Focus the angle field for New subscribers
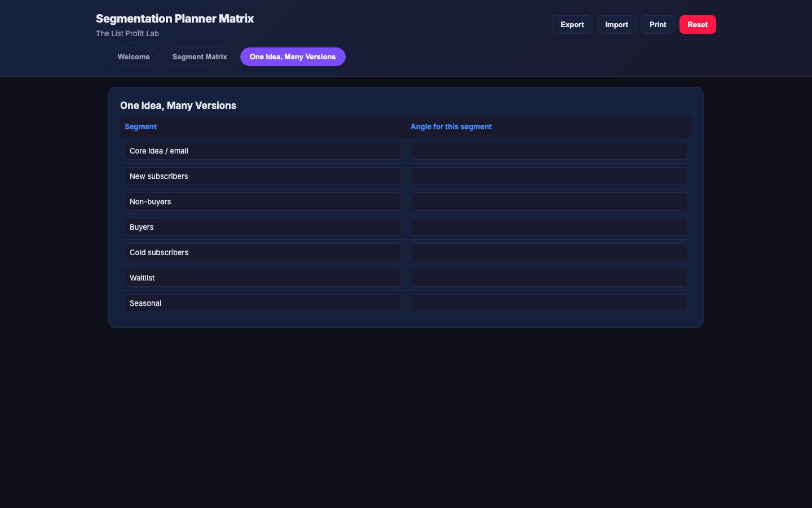 pos(549,176)
